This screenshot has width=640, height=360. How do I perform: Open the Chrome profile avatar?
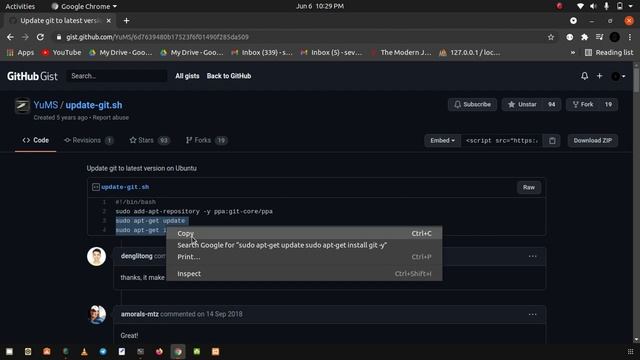615,37
